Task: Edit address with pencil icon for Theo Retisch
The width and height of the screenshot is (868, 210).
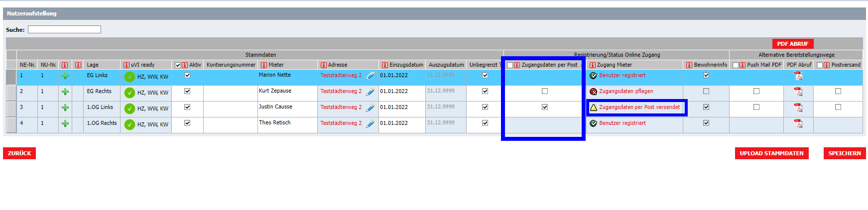Action: (x=370, y=123)
